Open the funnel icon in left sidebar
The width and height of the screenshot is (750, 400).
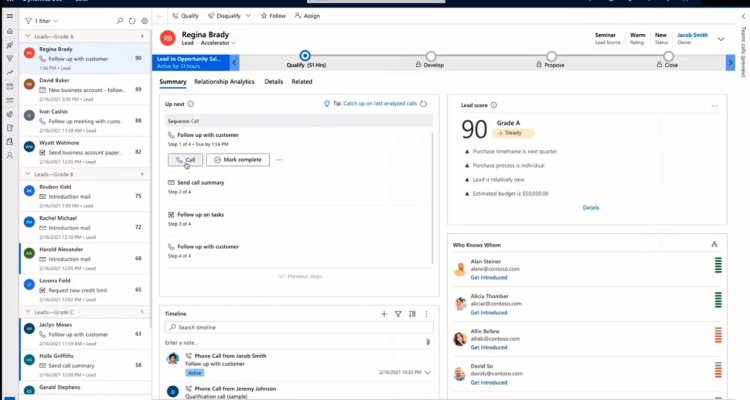click(10, 58)
